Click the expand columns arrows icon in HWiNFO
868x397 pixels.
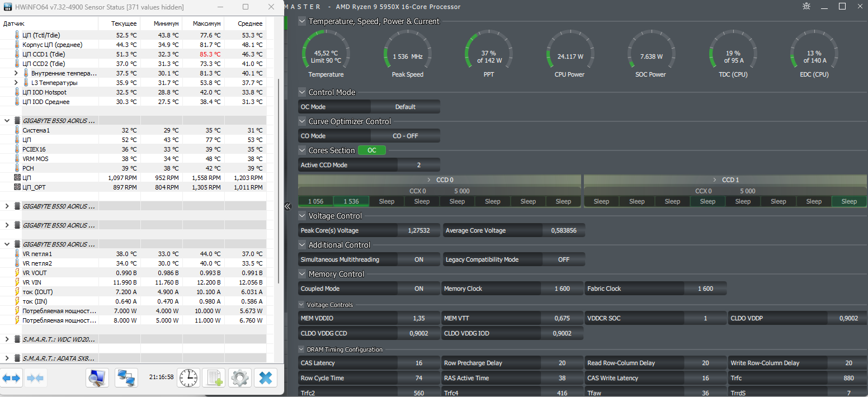pyautogui.click(x=11, y=379)
